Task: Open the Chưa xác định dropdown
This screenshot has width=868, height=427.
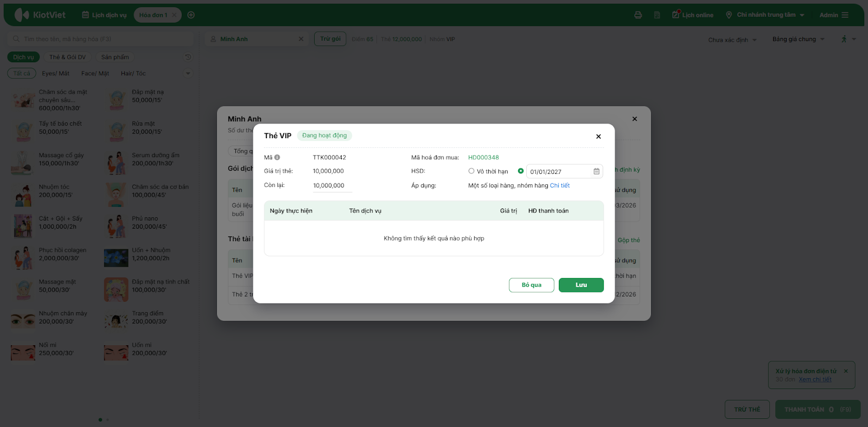Action: (x=732, y=40)
